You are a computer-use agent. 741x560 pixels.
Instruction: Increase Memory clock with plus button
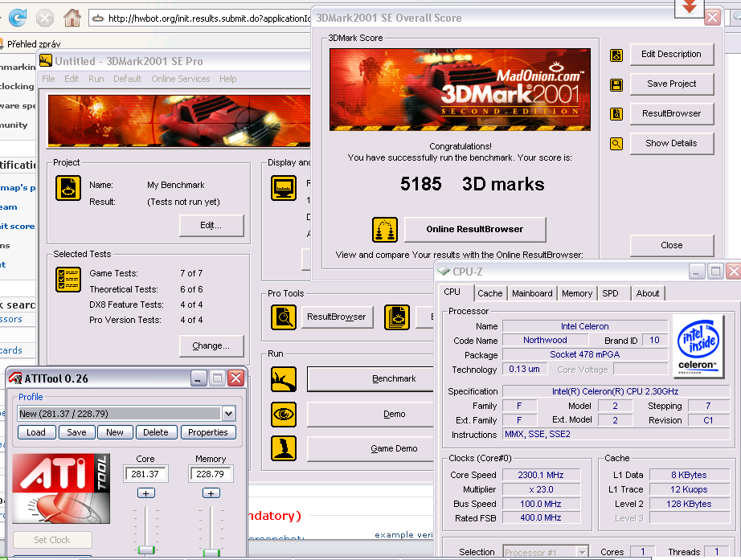pyautogui.click(x=211, y=493)
